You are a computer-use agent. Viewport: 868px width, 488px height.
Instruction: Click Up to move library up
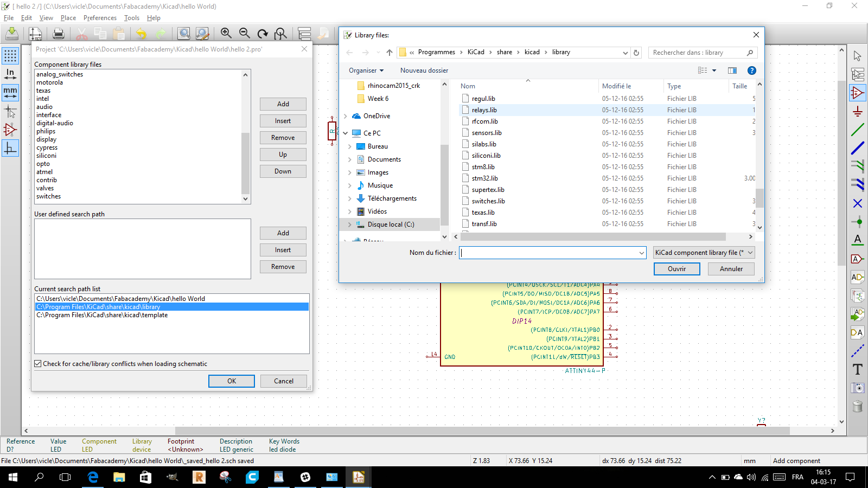pyautogui.click(x=283, y=155)
